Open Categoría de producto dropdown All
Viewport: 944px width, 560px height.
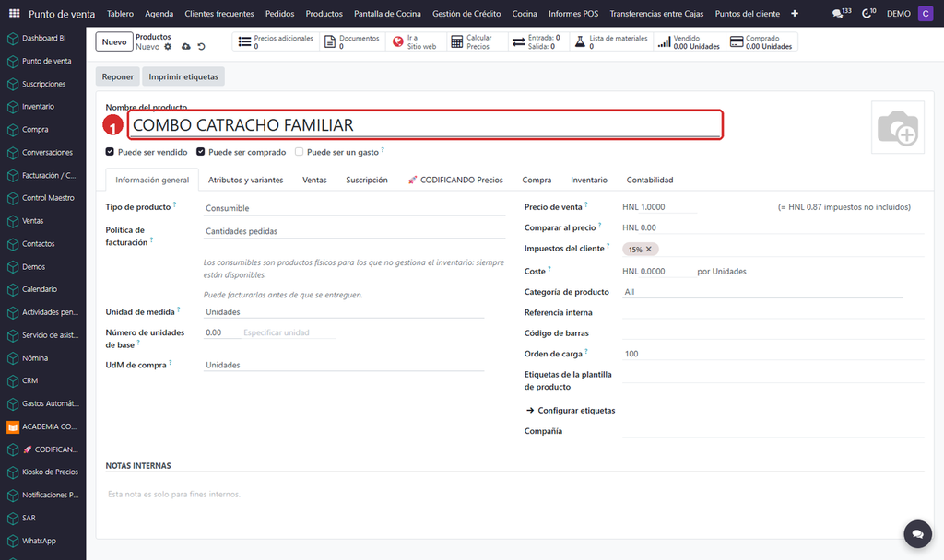(x=762, y=292)
